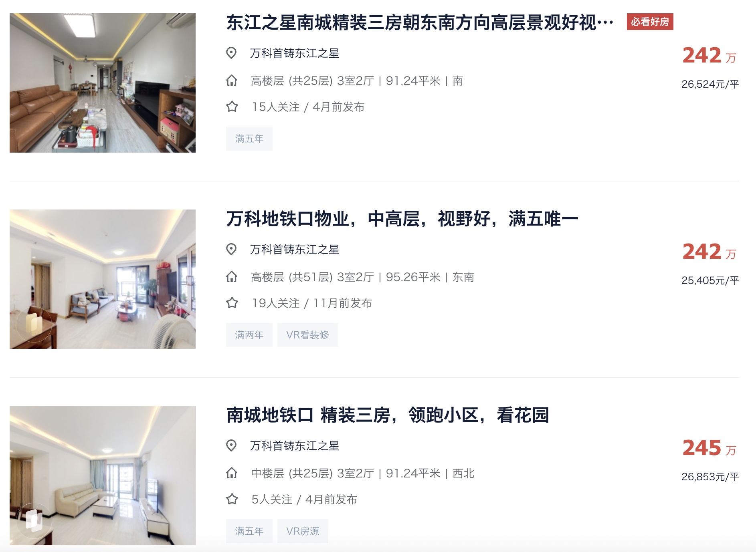This screenshot has height=552, width=756.
Task: Click 满两年 tag on second listing
Action: click(x=249, y=335)
